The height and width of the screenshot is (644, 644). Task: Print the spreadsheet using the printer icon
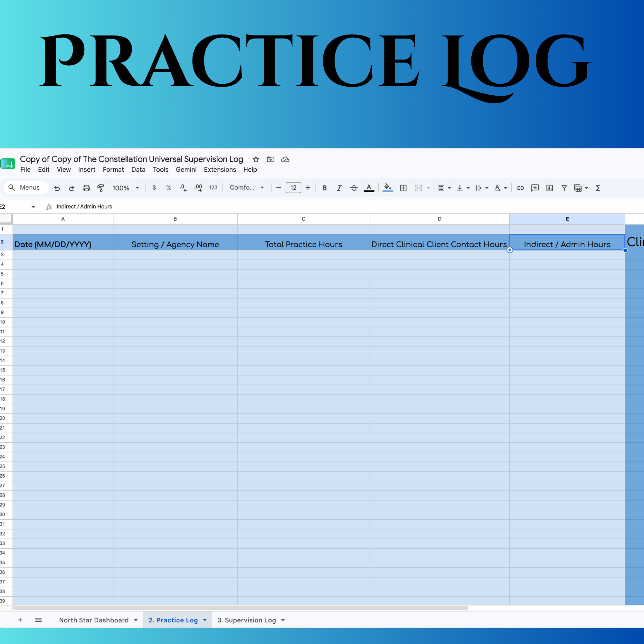86,188
